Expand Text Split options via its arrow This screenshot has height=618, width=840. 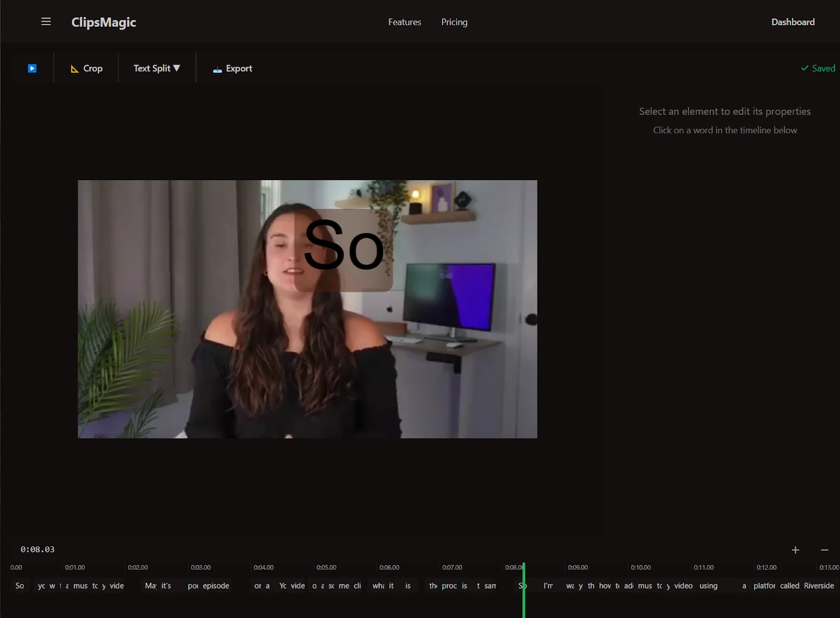click(x=177, y=68)
